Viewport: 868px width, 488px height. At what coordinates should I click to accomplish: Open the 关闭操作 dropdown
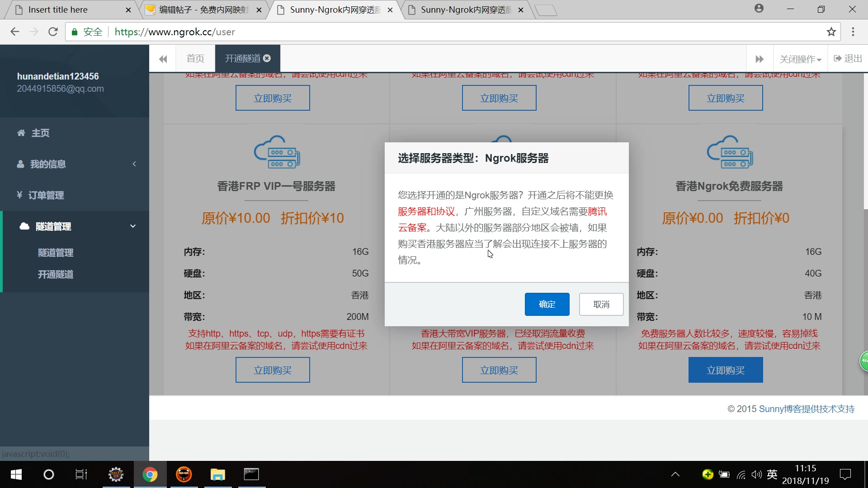(800, 59)
